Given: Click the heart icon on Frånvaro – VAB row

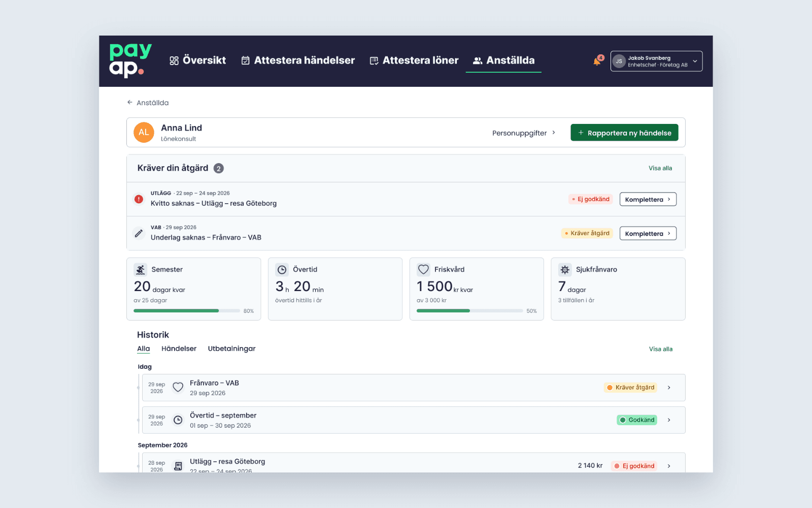Looking at the screenshot, I should click(178, 388).
